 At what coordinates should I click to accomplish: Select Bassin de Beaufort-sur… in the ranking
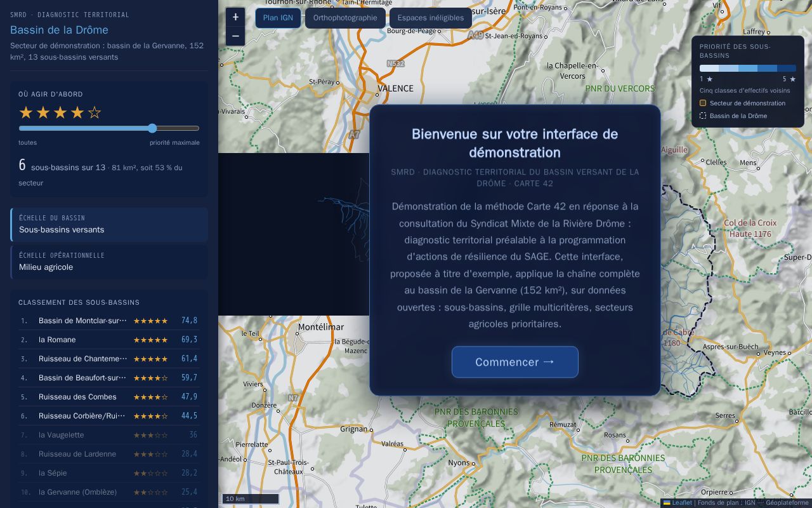point(109,378)
